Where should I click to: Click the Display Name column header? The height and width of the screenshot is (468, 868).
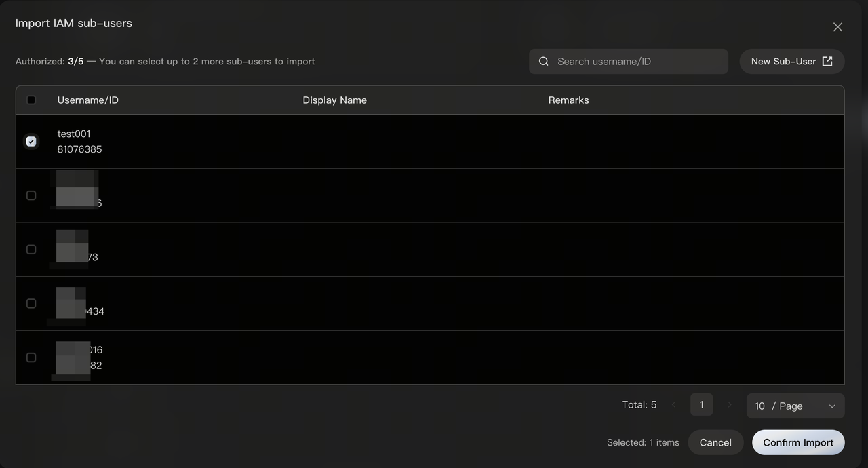tap(335, 100)
